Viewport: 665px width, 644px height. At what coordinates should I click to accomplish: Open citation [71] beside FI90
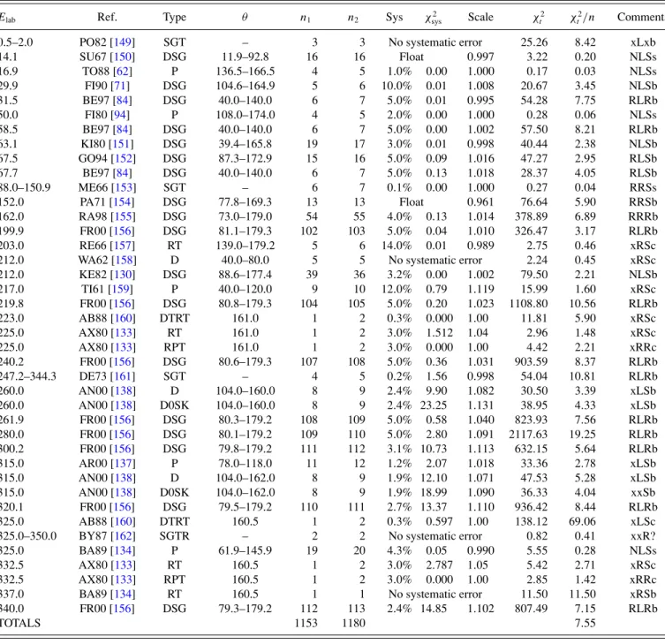(120, 86)
